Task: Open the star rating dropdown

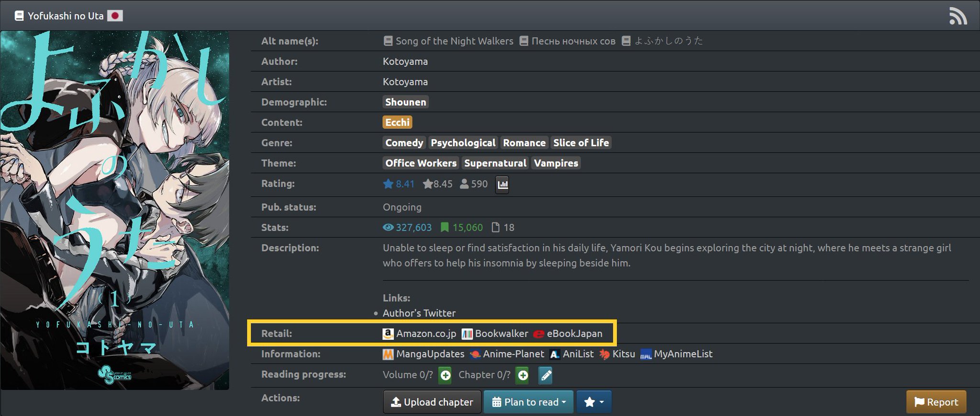Action: (x=594, y=402)
